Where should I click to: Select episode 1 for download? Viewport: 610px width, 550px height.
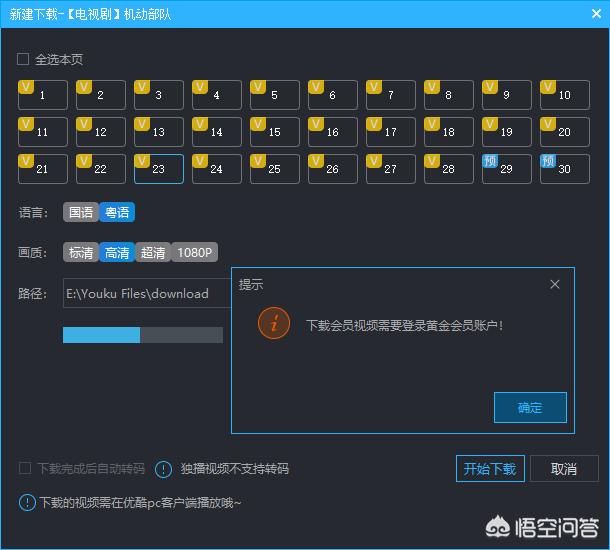tap(43, 95)
